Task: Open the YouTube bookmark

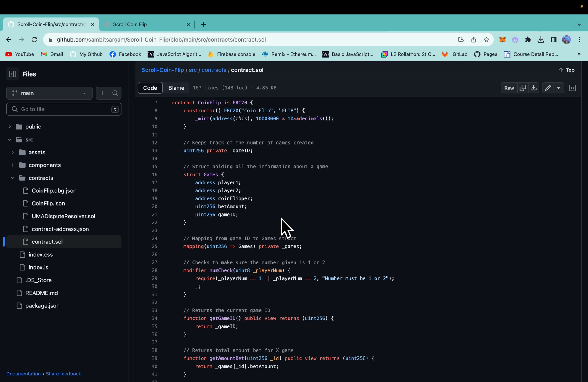Action: tap(20, 54)
